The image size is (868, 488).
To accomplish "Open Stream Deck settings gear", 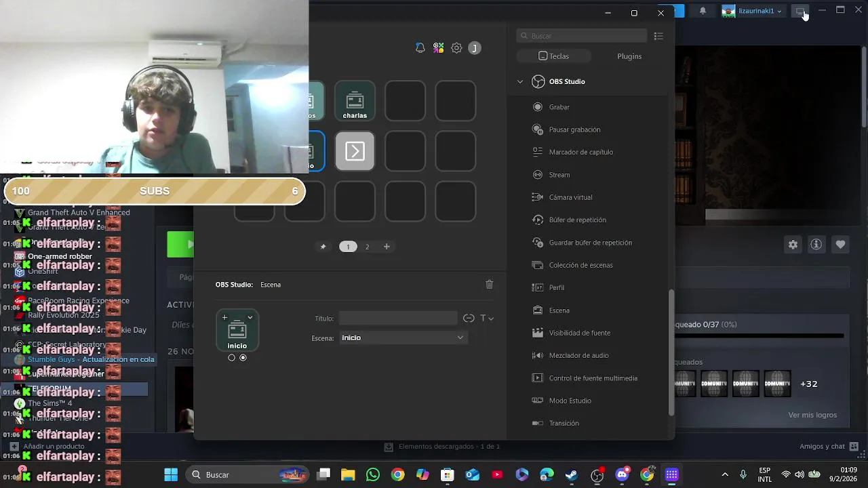I will [456, 48].
